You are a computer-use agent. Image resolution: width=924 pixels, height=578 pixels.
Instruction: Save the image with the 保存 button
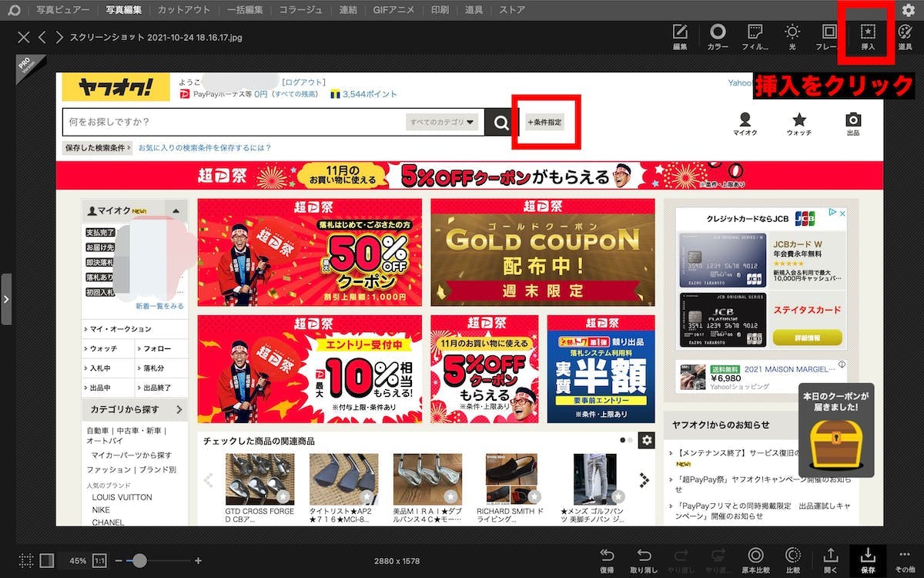tap(868, 560)
